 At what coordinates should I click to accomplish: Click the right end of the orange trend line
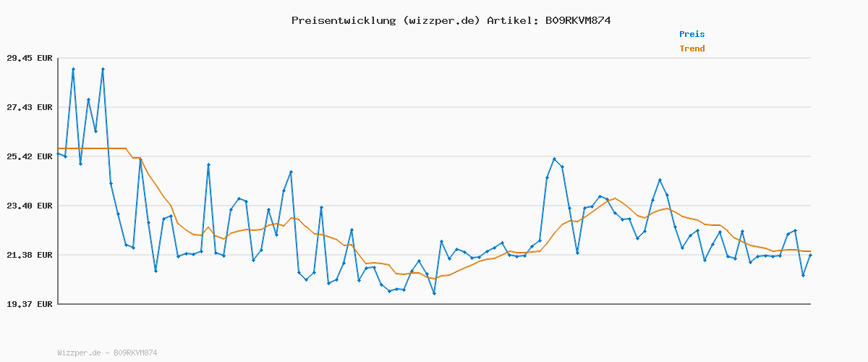(x=809, y=251)
